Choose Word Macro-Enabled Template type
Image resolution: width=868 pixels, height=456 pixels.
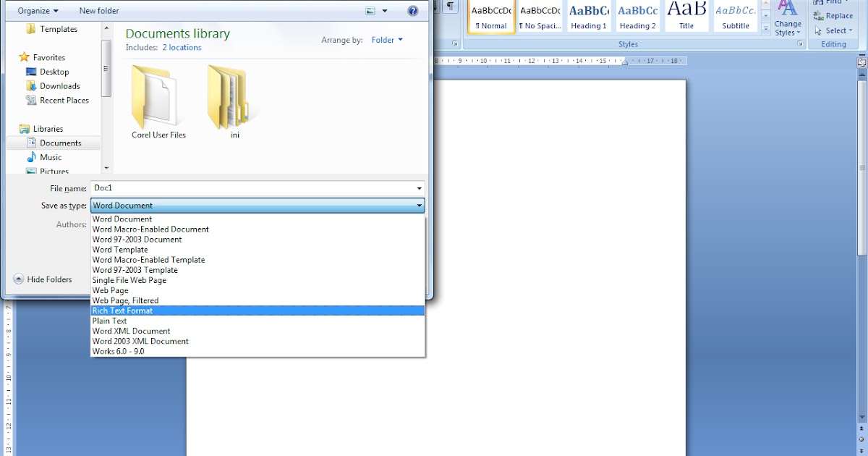tap(258, 259)
